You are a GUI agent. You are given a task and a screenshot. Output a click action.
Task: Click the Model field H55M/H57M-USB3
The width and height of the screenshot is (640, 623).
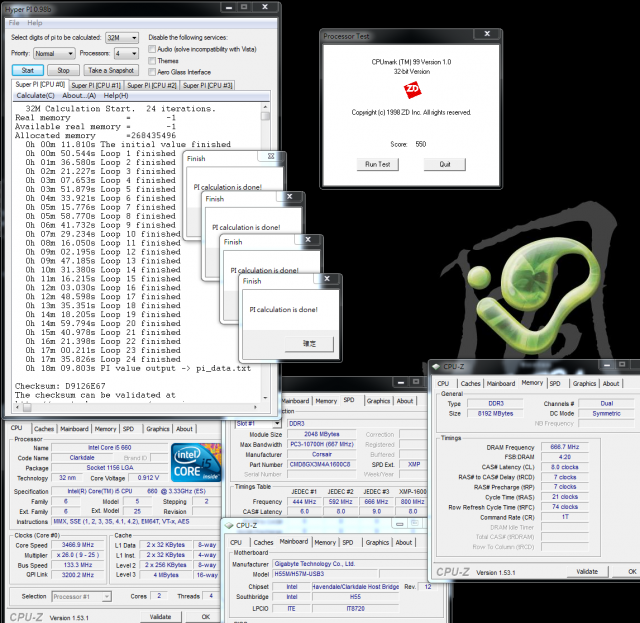coord(325,574)
